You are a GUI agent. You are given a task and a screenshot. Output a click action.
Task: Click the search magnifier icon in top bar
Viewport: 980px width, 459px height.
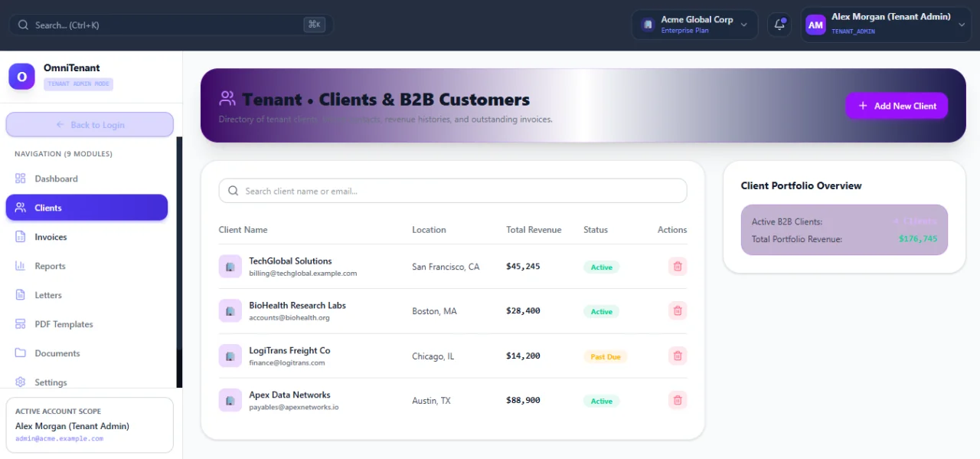(23, 25)
